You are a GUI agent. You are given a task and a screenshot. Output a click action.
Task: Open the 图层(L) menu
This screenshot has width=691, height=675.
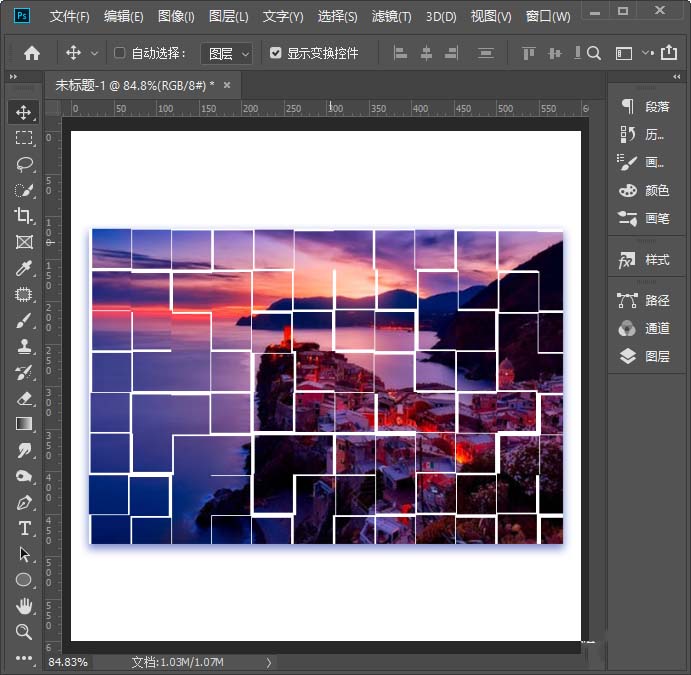click(x=229, y=16)
